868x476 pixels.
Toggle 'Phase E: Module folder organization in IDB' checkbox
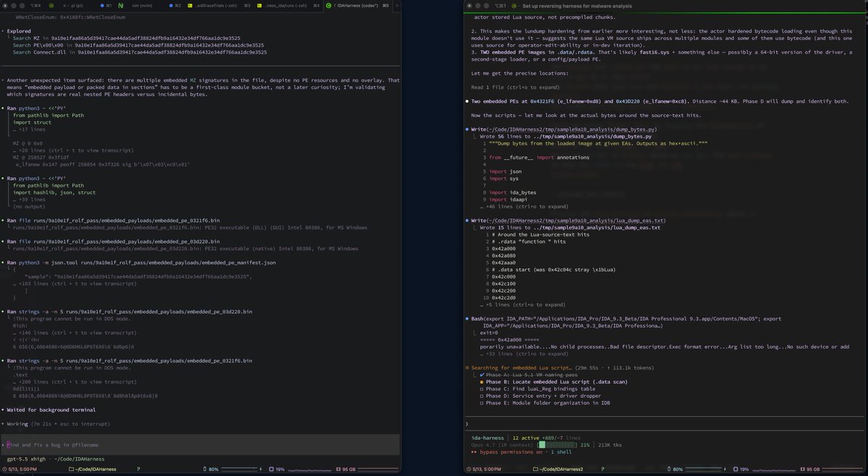click(482, 402)
